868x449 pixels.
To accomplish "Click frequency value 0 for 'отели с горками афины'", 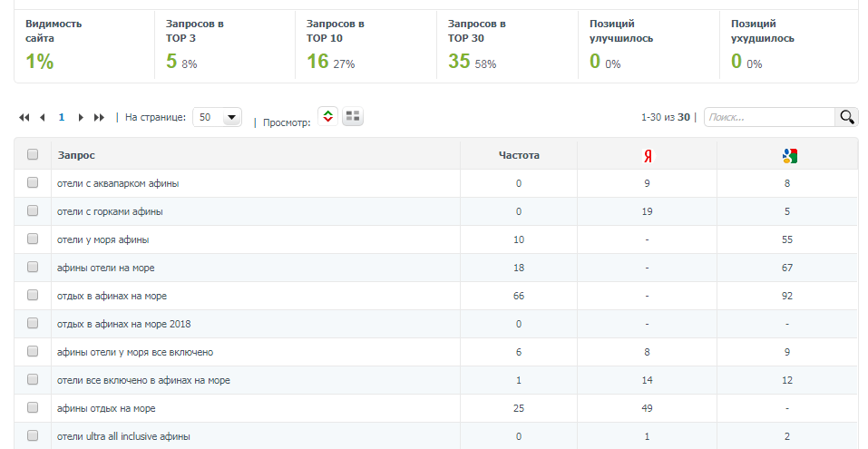I will pyautogui.click(x=519, y=211).
